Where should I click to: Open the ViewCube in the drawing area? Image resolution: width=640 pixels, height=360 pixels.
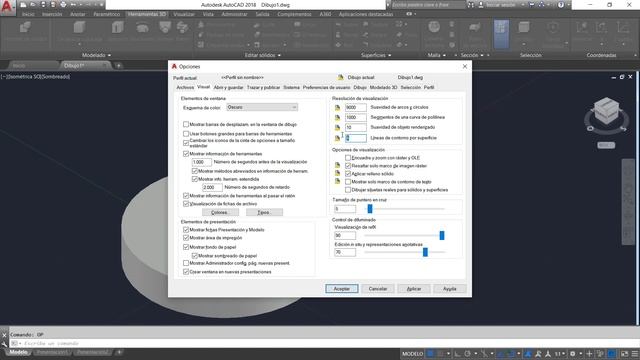(606, 111)
